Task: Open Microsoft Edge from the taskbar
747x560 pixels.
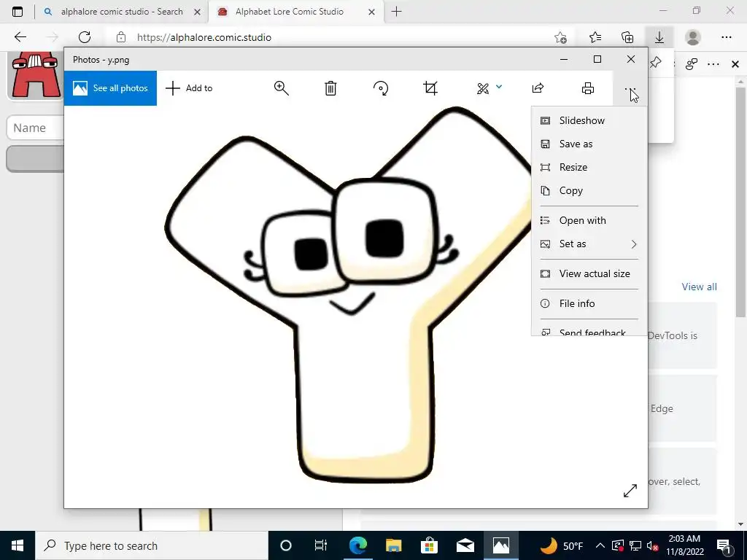Action: click(358, 545)
